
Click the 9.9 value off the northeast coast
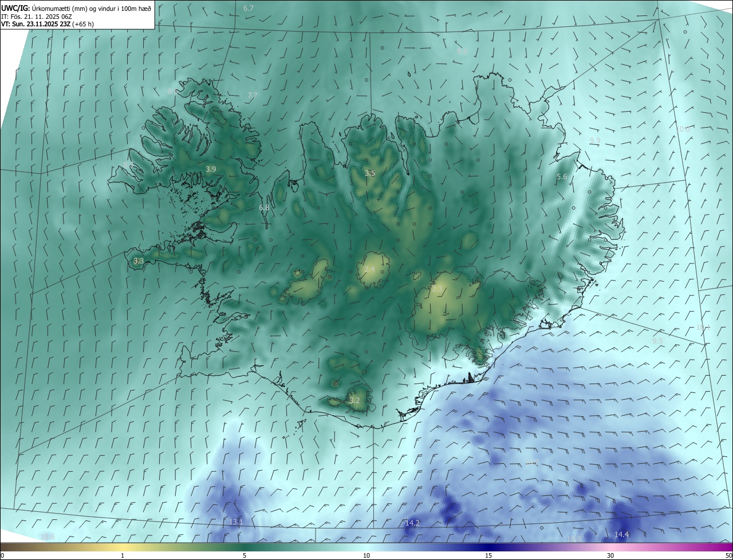click(x=595, y=140)
